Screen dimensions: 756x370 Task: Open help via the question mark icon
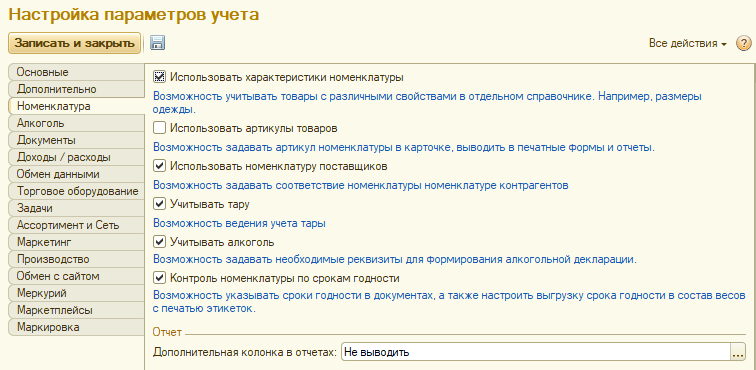click(x=743, y=43)
